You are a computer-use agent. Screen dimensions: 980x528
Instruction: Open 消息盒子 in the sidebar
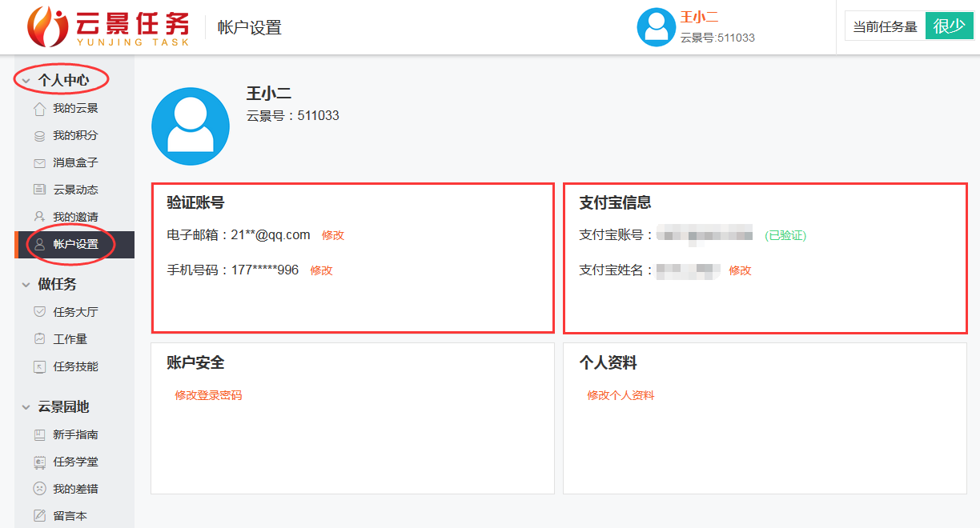[74, 163]
